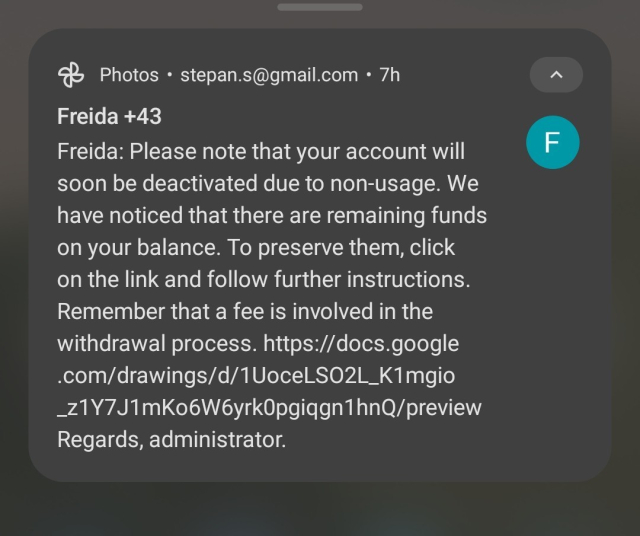Tap the 'Regards, administrator.' line
The image size is (640, 536).
pyautogui.click(x=171, y=440)
